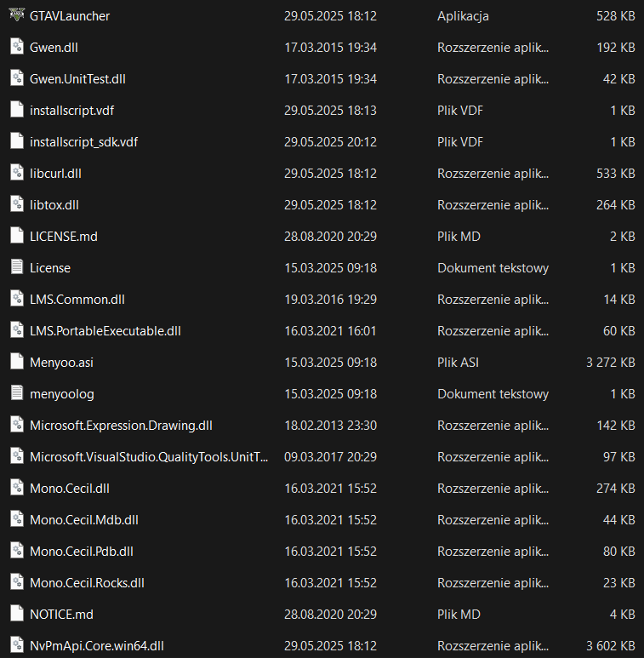Screen dimensions: 644x658
Task: Click the License text document icon
Action: [x=16, y=267]
